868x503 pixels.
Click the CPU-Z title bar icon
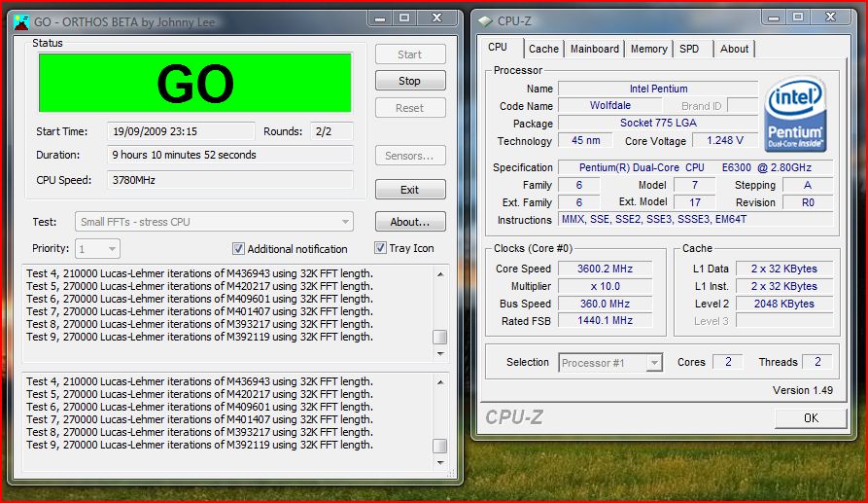(x=485, y=21)
